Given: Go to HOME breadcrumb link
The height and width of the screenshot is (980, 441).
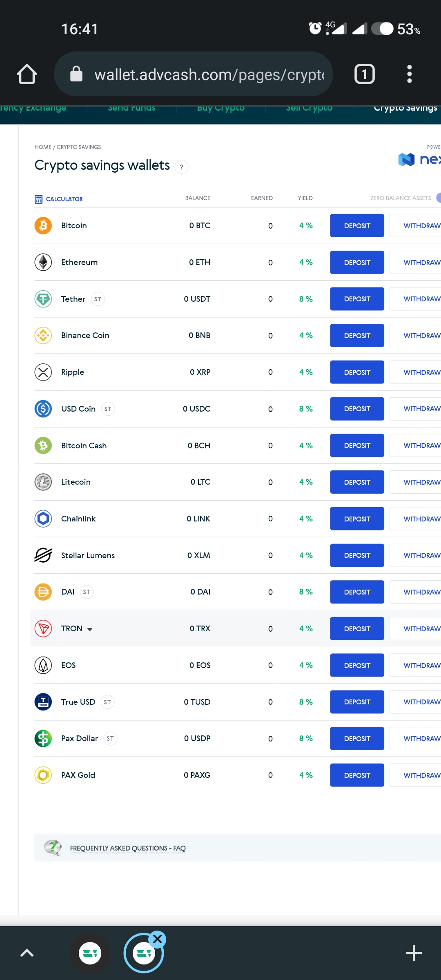Looking at the screenshot, I should [x=43, y=147].
